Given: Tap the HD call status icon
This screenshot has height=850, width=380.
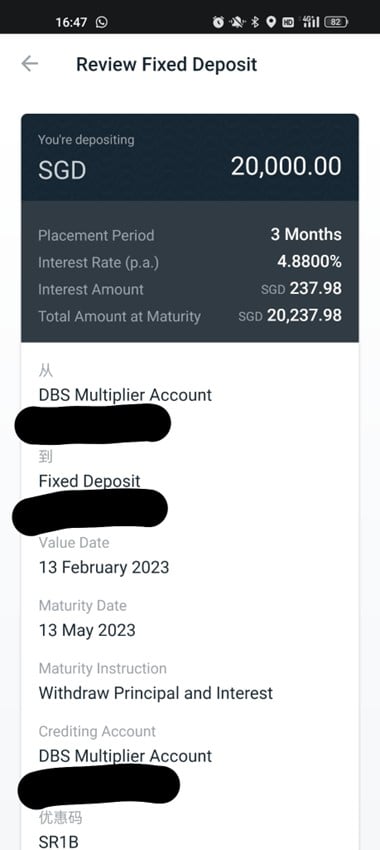Looking at the screenshot, I should pos(288,22).
